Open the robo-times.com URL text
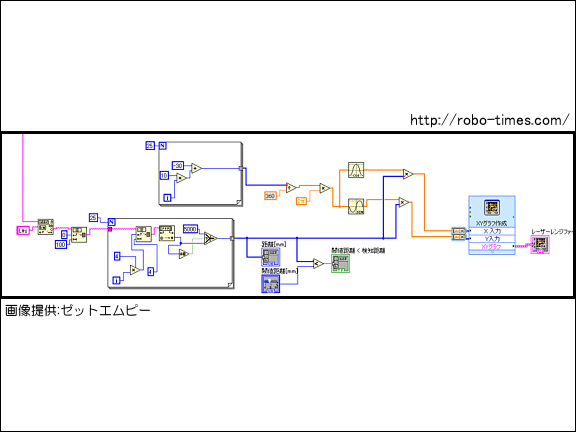 click(x=490, y=120)
